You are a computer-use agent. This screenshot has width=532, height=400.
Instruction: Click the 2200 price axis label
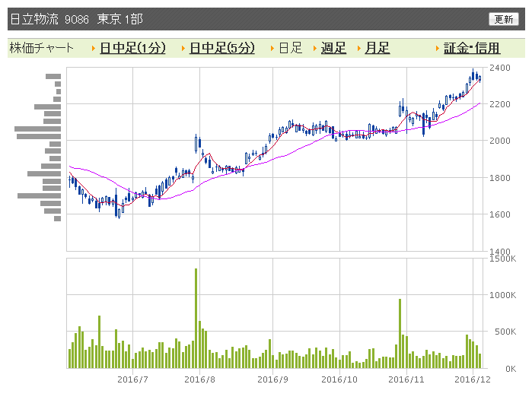tap(500, 104)
